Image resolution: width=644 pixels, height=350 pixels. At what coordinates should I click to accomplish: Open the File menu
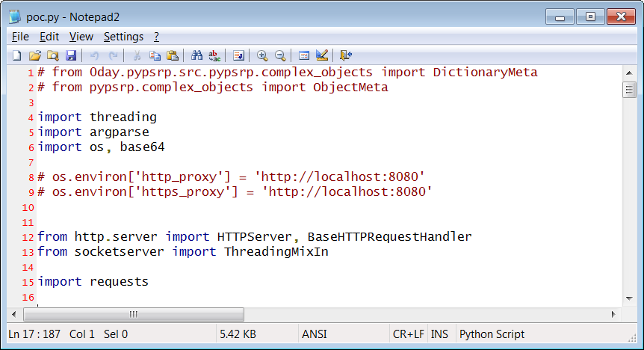(20, 37)
